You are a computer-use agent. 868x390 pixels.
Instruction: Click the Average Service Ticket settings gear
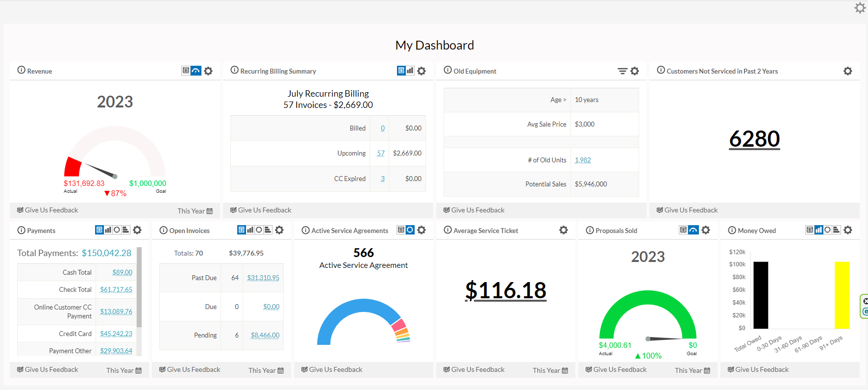point(564,230)
